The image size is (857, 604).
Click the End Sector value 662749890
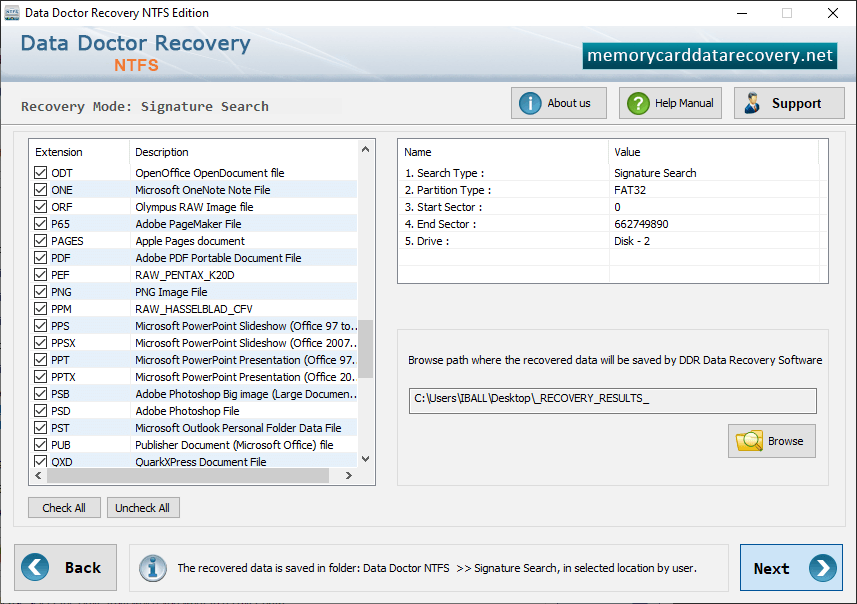[x=641, y=224]
